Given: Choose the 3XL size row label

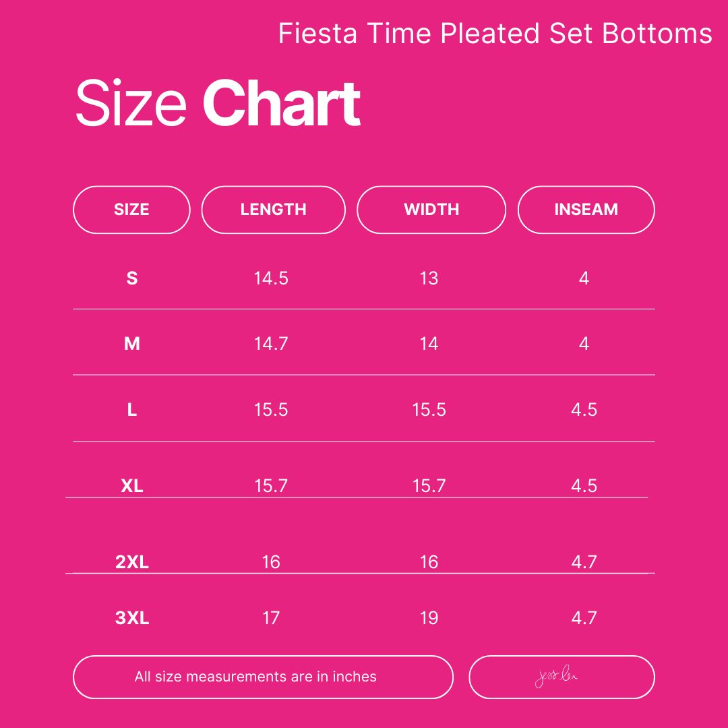Looking at the screenshot, I should coord(132,617).
